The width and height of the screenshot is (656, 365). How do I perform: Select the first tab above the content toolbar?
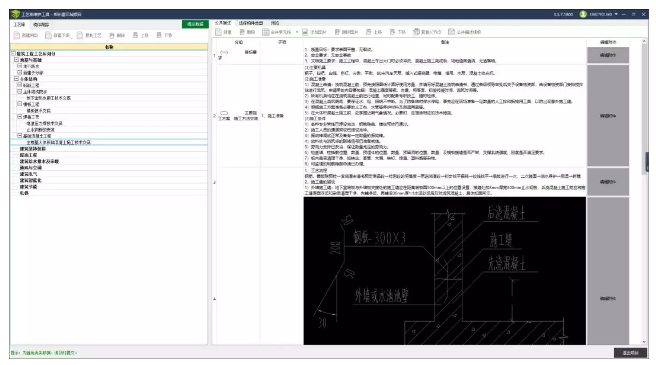click(223, 23)
